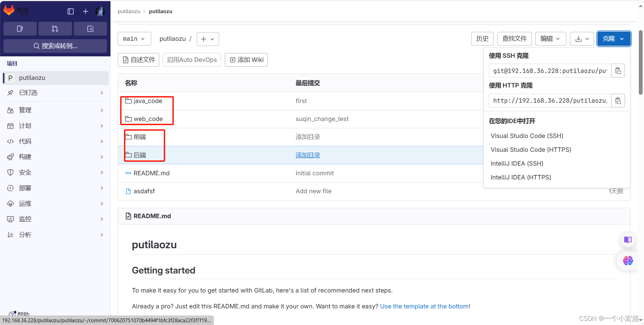Open the 编辑 dropdown
The height and width of the screenshot is (325, 644).
(550, 39)
